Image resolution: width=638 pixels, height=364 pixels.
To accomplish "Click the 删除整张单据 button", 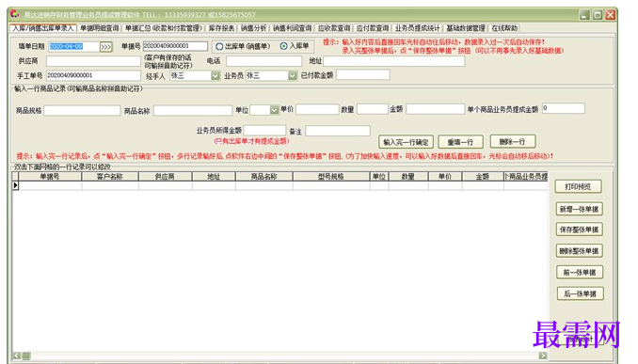I will click(x=579, y=251).
